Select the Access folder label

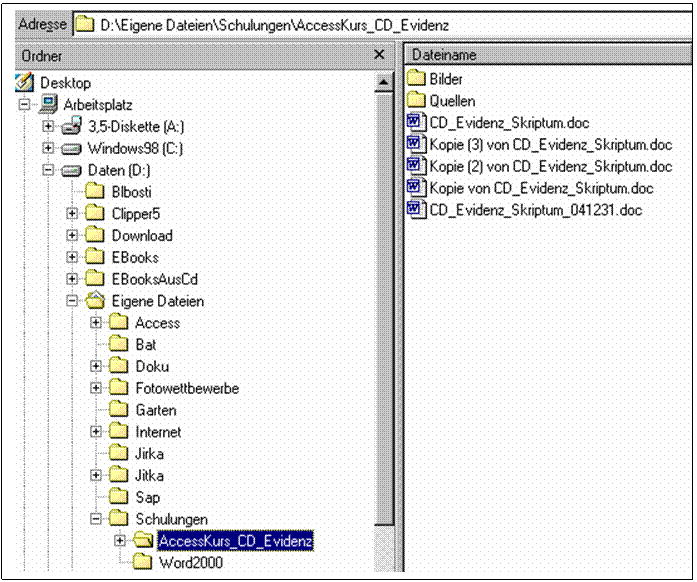tap(158, 323)
